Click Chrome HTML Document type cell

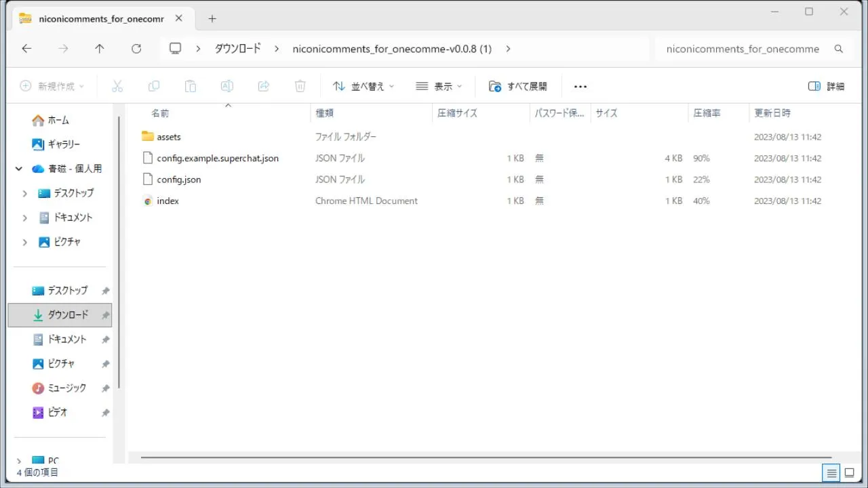[367, 201]
